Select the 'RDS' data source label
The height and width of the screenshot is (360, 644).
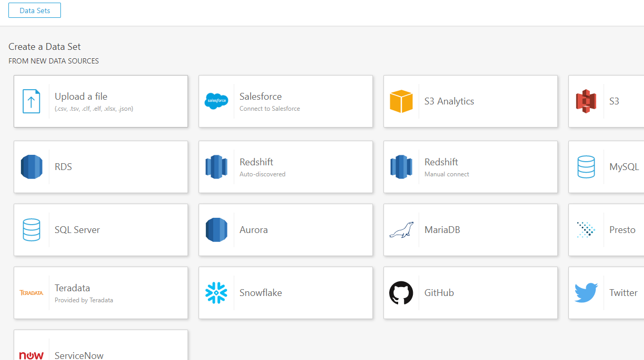(64, 167)
